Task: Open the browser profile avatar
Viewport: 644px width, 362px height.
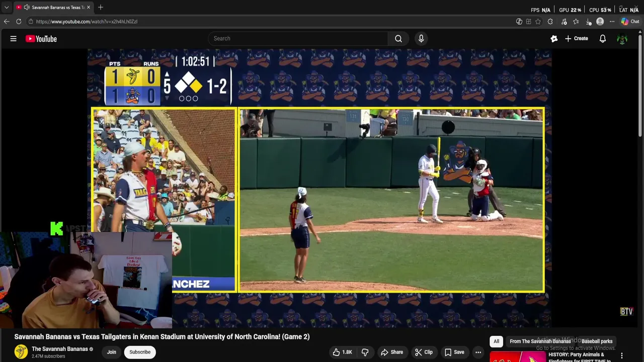Action: 600,22
